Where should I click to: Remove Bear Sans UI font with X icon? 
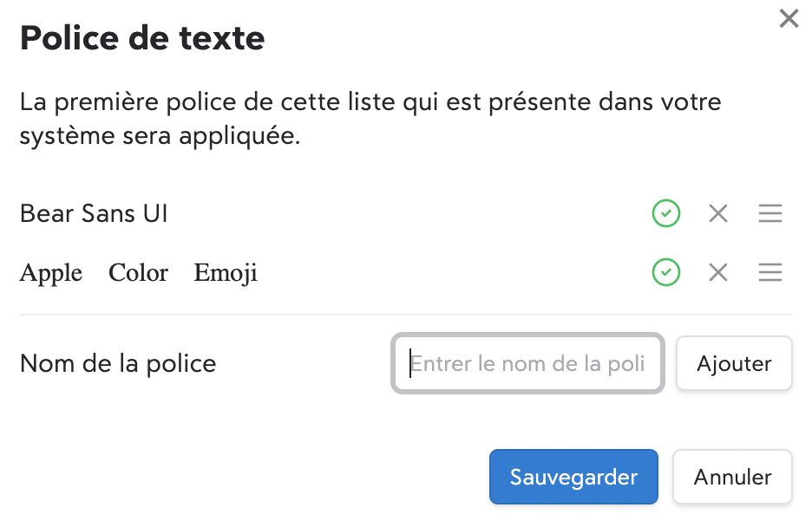[x=717, y=213]
